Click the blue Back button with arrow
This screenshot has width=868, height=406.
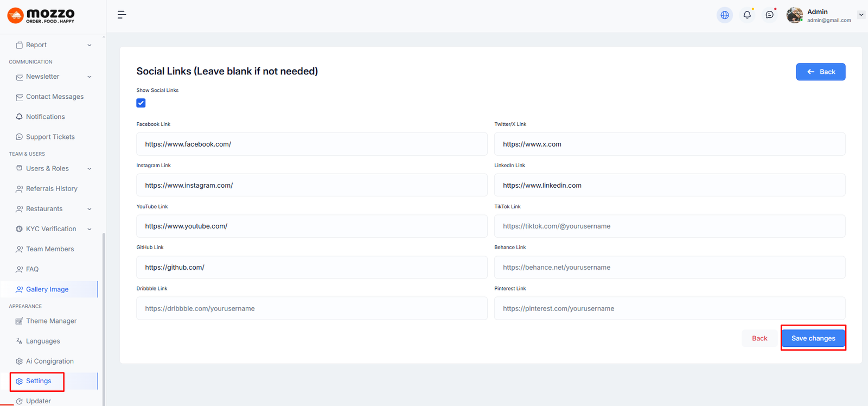tap(820, 72)
